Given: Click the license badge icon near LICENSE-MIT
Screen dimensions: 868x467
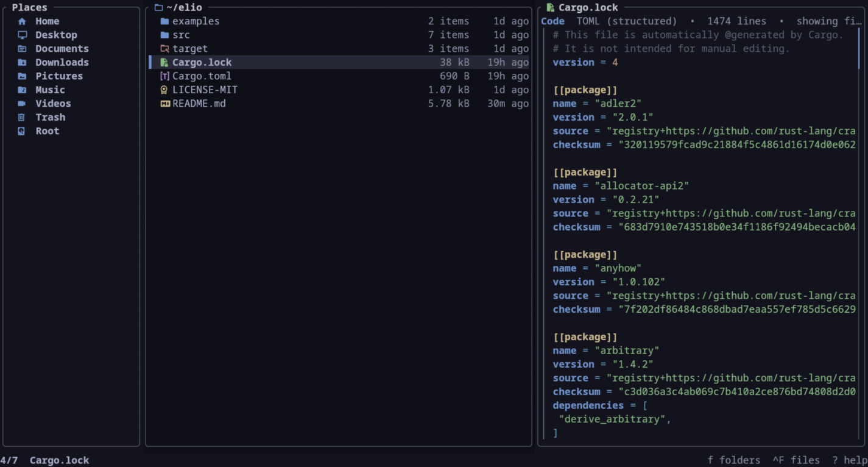Looking at the screenshot, I should 164,90.
